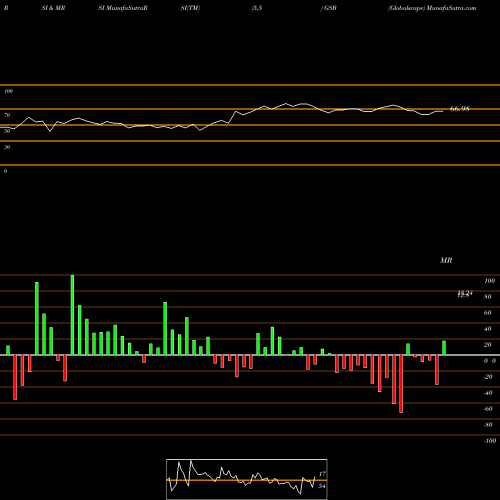Click the "(5,5" parameter text
Screen dimensions: 500x500
257,8
